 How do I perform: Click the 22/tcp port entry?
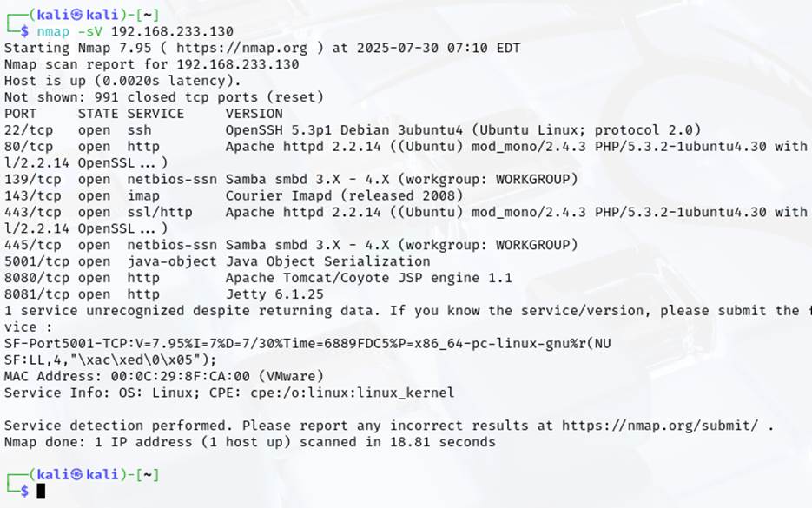(29, 130)
